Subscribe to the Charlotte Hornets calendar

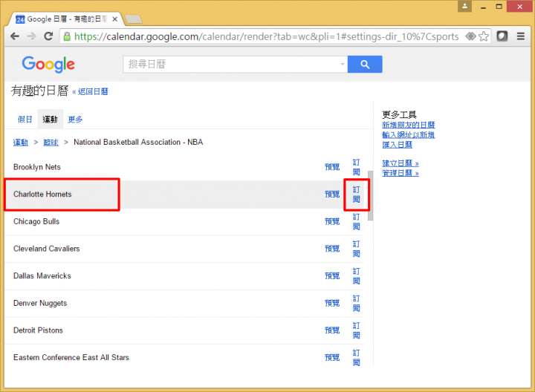coord(356,195)
